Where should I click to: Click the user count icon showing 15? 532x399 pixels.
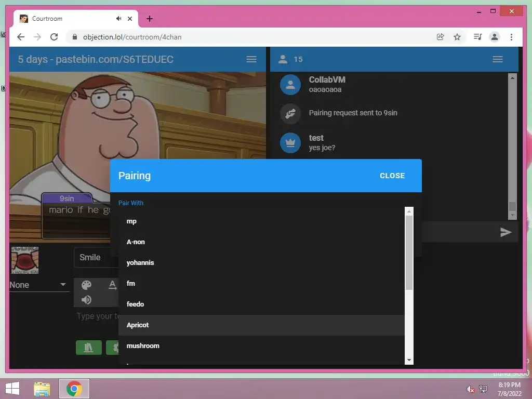click(283, 59)
